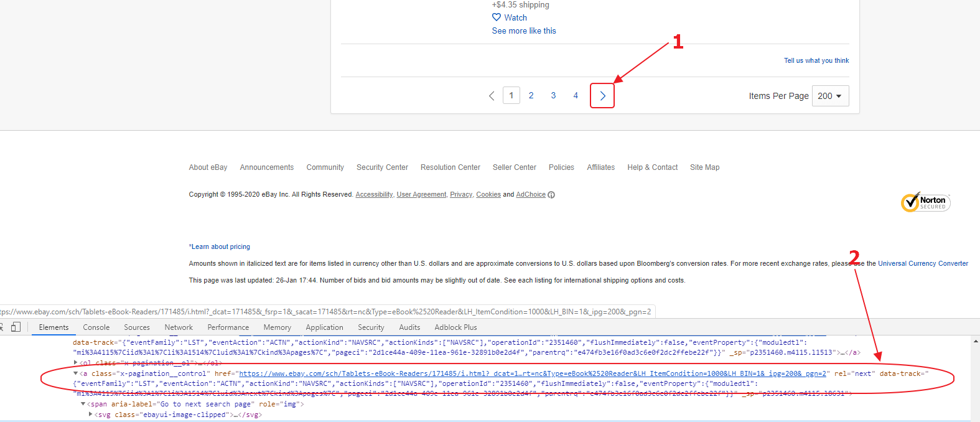Open the Adblock Plus DevTools tab
Image resolution: width=980 pixels, height=422 pixels.
(x=455, y=327)
